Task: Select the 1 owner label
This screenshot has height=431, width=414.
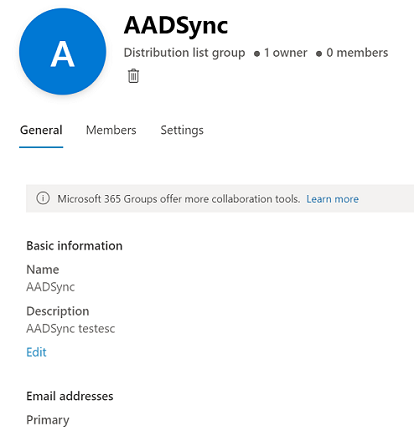Action: coord(285,53)
